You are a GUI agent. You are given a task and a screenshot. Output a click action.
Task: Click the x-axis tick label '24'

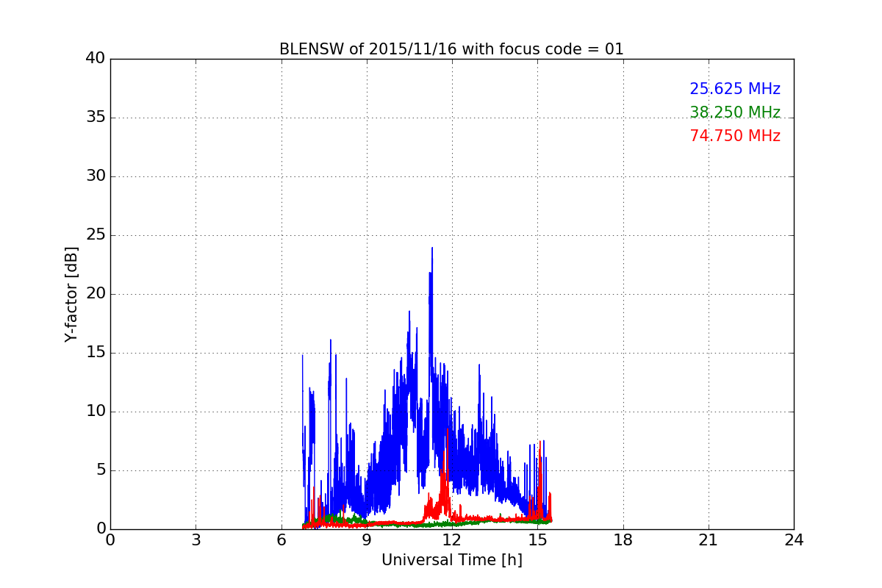click(794, 539)
